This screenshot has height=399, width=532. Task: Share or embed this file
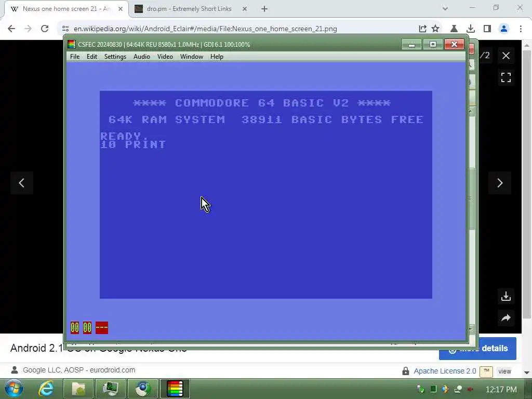pos(506,318)
